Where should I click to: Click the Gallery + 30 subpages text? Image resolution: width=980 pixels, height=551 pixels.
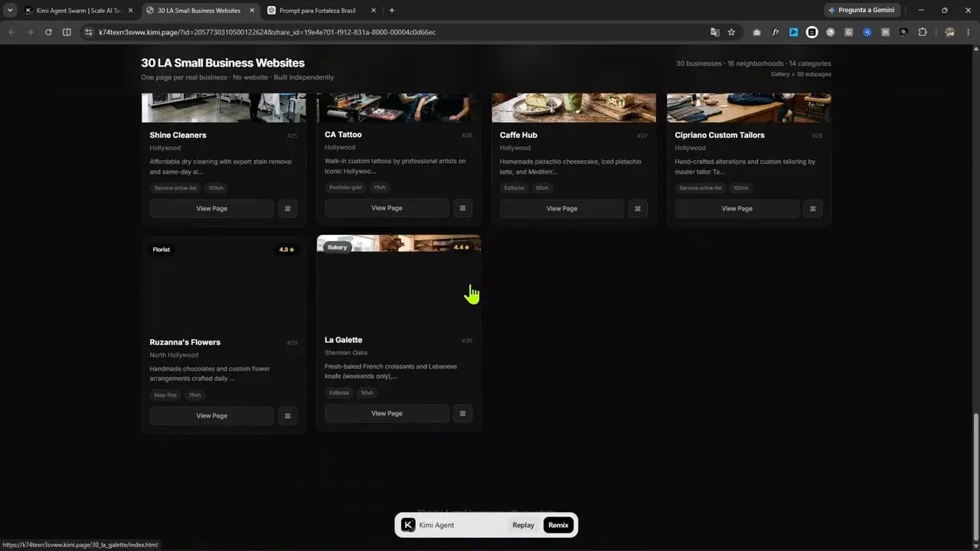(801, 74)
